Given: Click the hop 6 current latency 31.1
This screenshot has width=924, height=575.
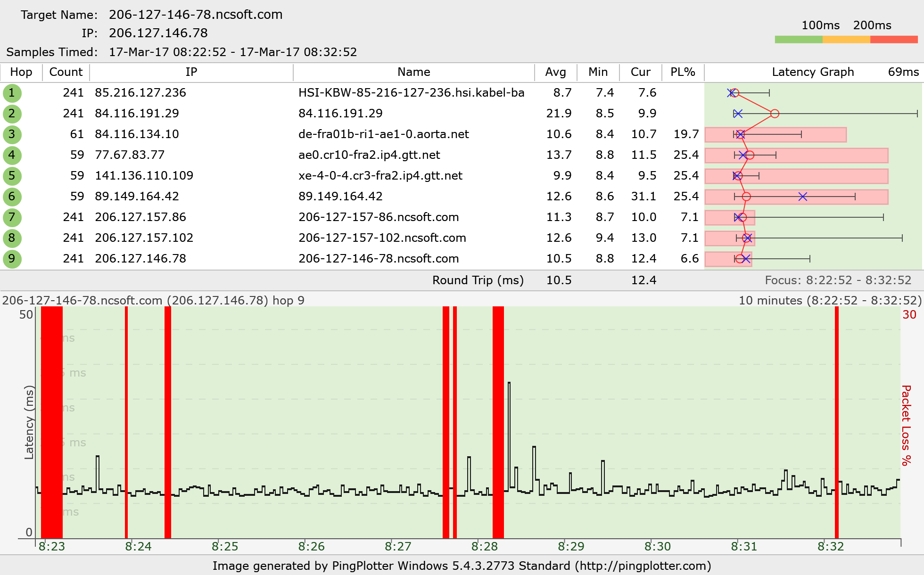Looking at the screenshot, I should point(643,197).
